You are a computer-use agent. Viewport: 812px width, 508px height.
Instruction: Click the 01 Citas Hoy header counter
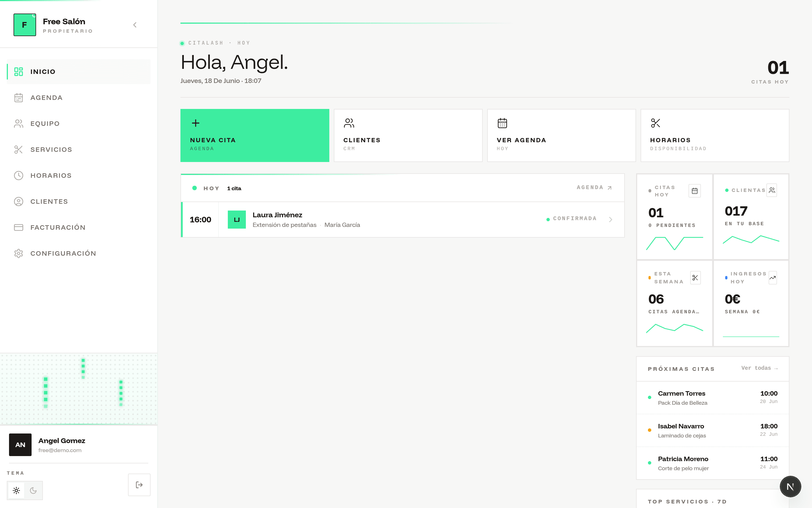778,68
